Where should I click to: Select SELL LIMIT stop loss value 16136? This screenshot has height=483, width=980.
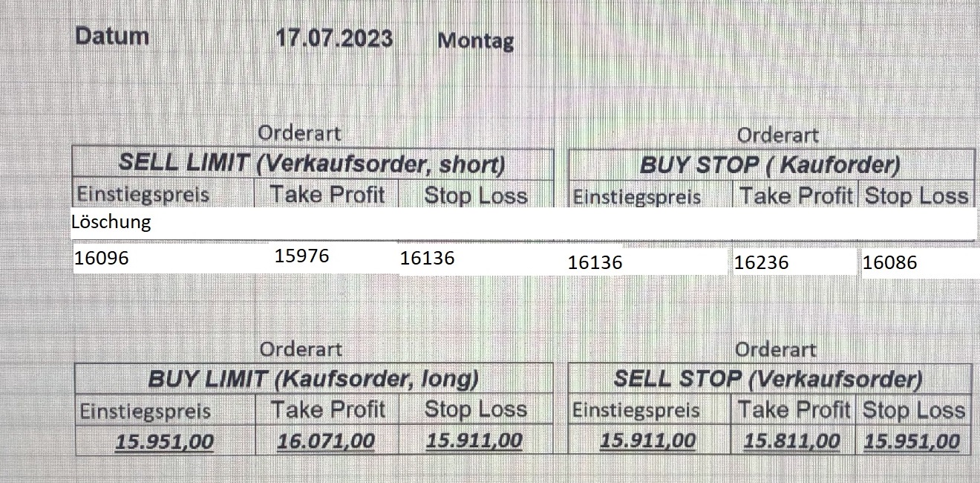coord(427,259)
